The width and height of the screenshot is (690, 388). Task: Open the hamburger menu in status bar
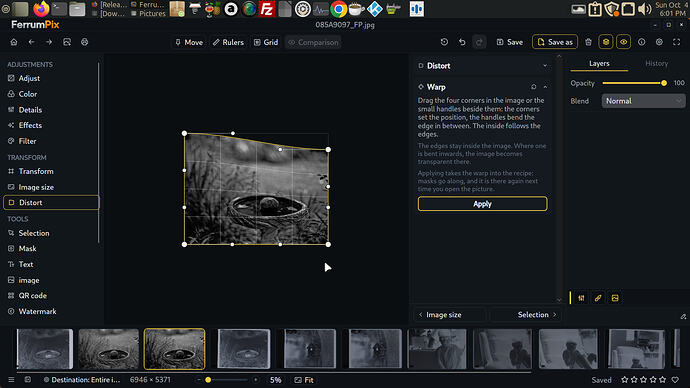click(x=11, y=380)
